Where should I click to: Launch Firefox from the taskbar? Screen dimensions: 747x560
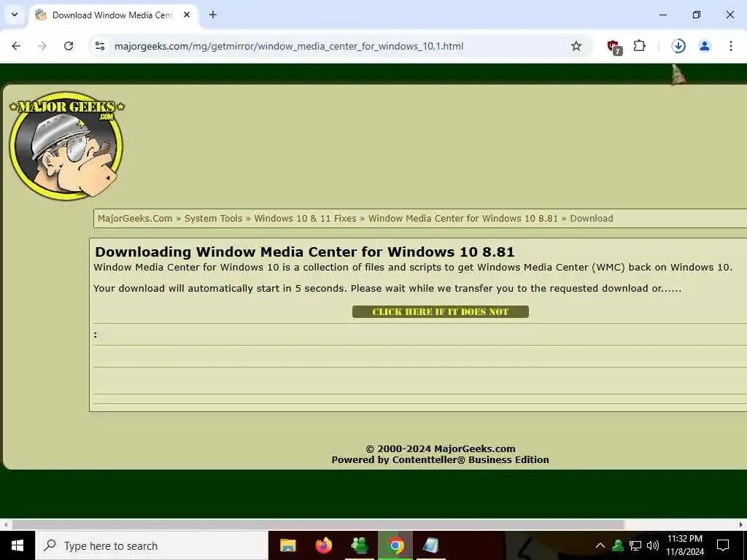pyautogui.click(x=324, y=545)
